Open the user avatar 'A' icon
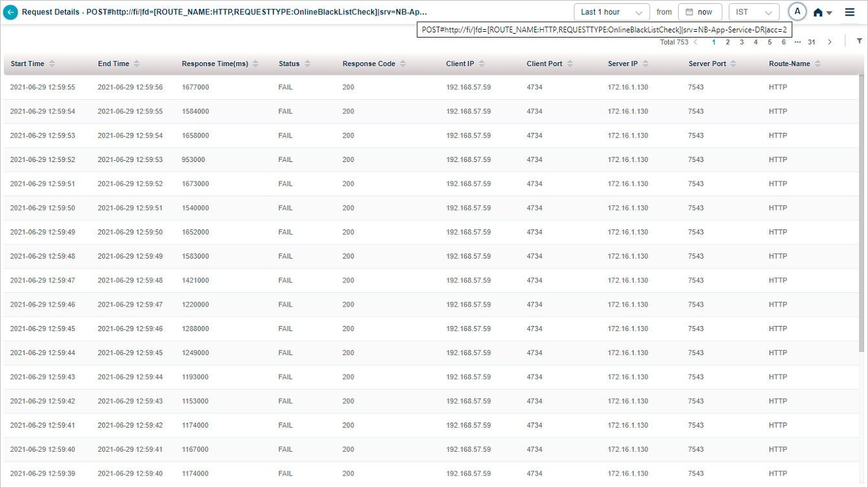The width and height of the screenshot is (868, 488). 797,12
